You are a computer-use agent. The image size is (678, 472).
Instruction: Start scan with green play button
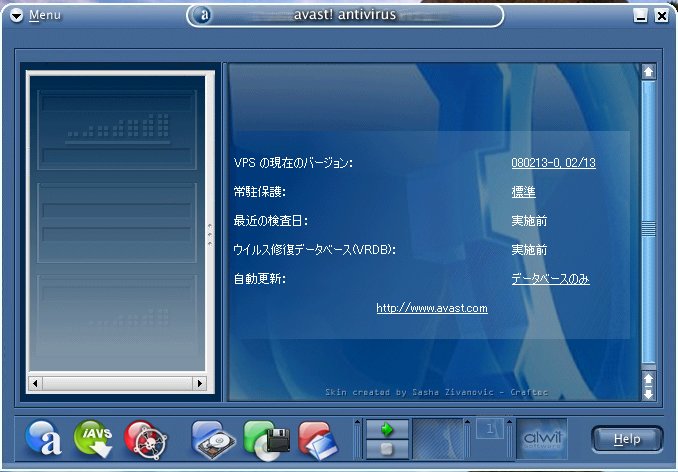(x=387, y=430)
